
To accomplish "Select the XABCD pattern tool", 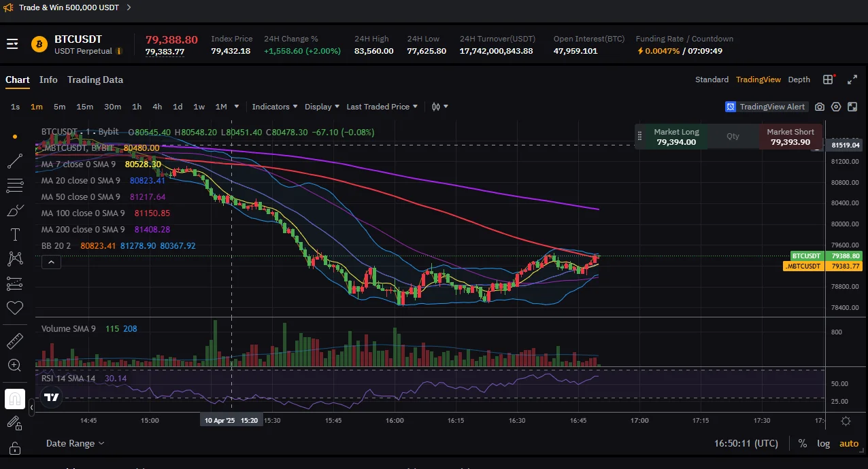I will click(15, 259).
